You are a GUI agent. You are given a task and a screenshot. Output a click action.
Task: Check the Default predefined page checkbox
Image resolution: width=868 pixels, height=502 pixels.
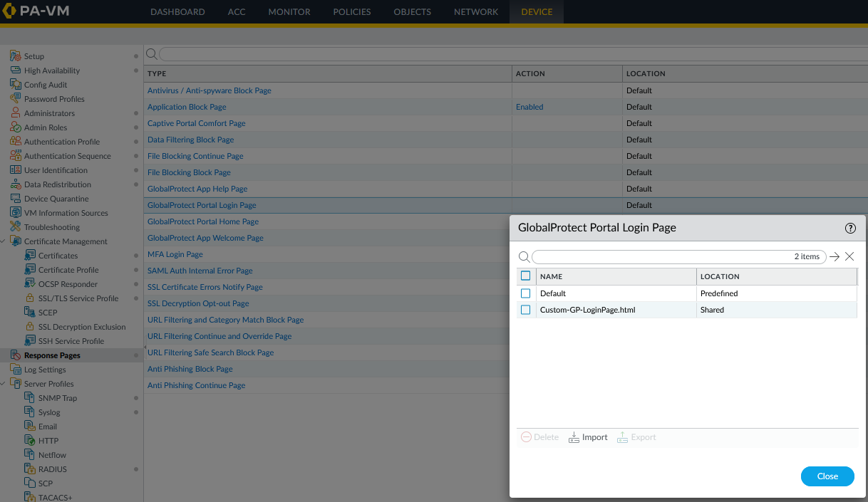click(x=526, y=293)
